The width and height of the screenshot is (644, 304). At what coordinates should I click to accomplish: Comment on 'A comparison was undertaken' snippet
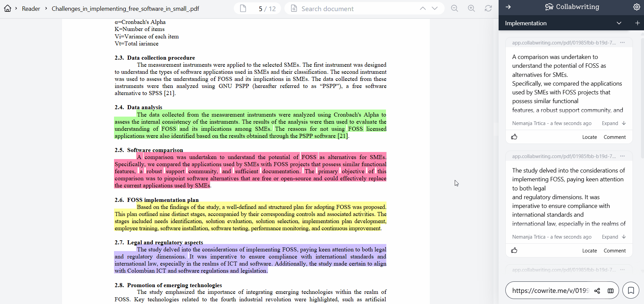(614, 137)
